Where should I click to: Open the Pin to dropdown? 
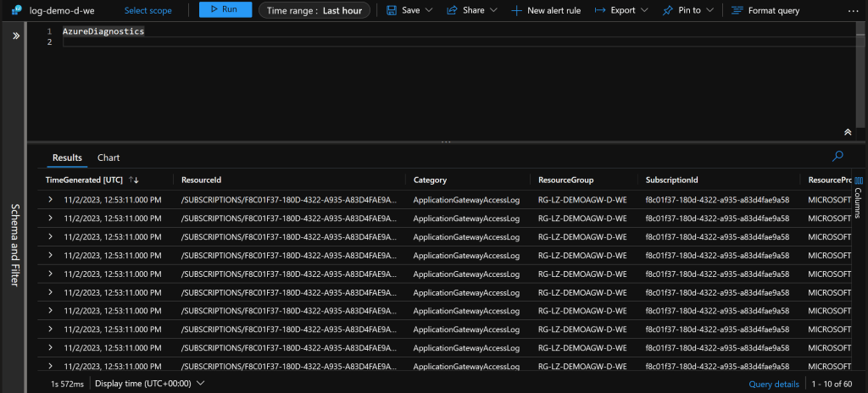click(690, 10)
